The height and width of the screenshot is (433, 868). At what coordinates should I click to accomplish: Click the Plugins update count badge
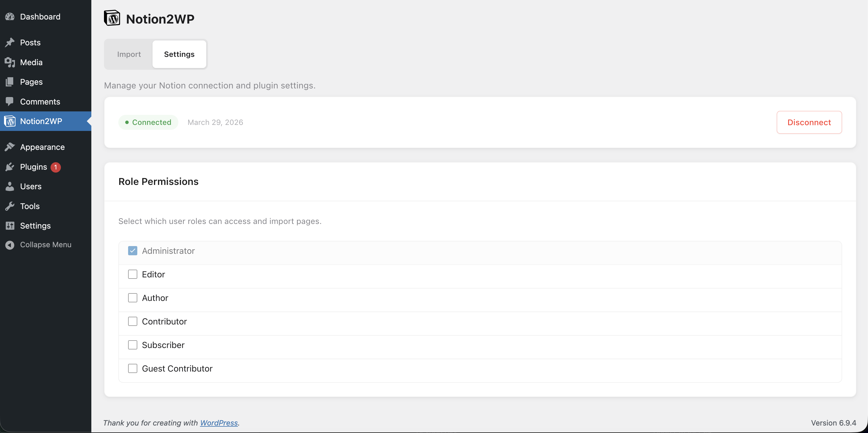[x=56, y=167]
